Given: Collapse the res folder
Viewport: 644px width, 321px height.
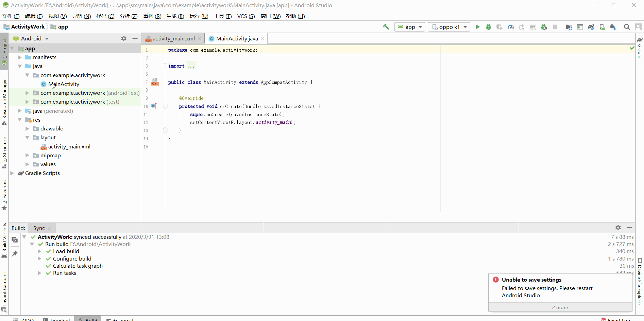Looking at the screenshot, I should pyautogui.click(x=20, y=120).
